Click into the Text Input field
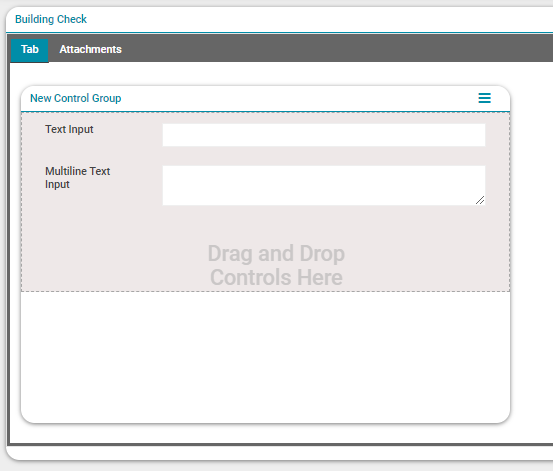Image resolution: width=553 pixels, height=471 pixels. pyautogui.click(x=324, y=135)
